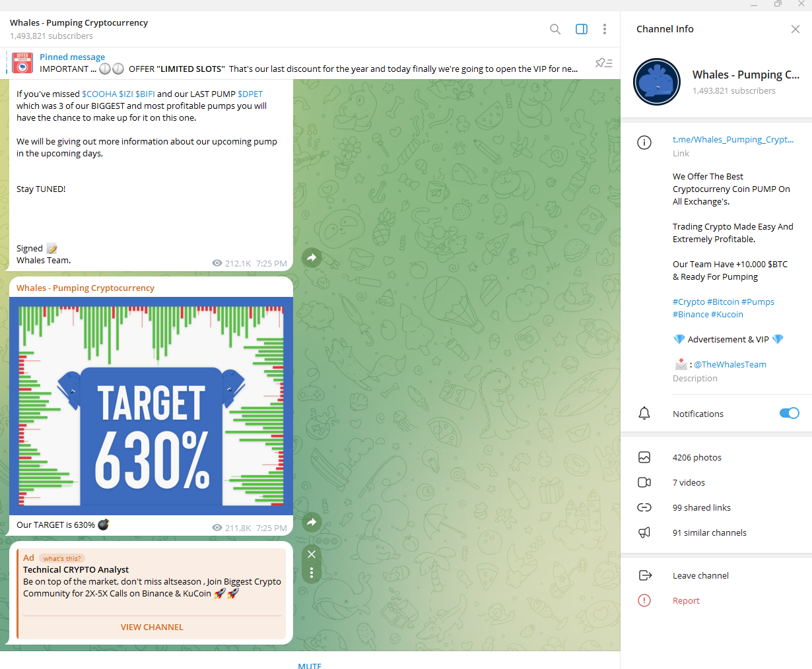Close the sponsored ad with X

pos(312,554)
